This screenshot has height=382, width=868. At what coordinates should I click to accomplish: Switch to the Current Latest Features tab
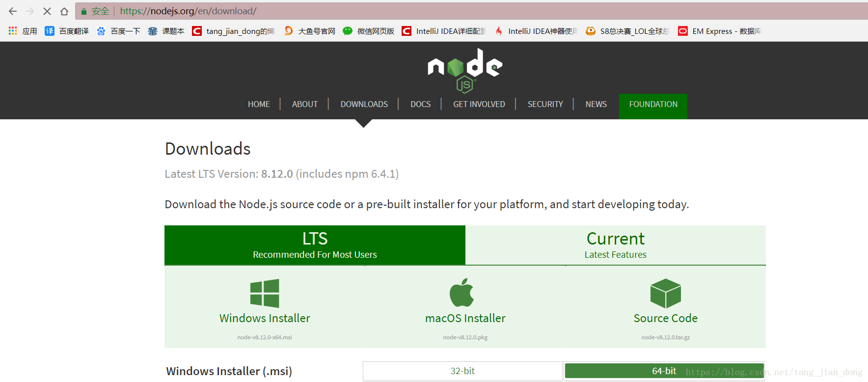tap(616, 245)
